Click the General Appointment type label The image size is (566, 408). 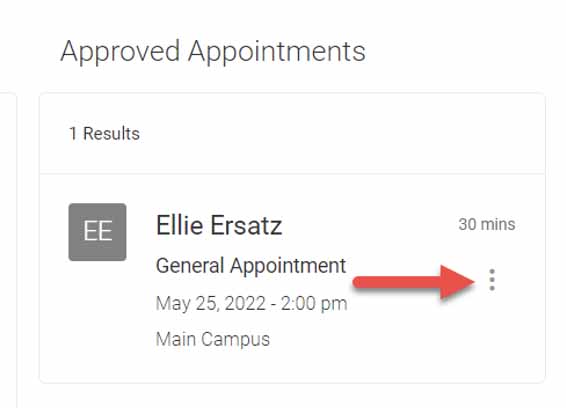tap(251, 266)
